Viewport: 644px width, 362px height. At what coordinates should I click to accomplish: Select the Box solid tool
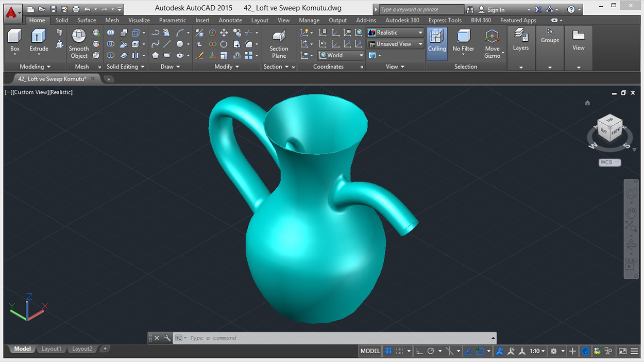coord(15,40)
